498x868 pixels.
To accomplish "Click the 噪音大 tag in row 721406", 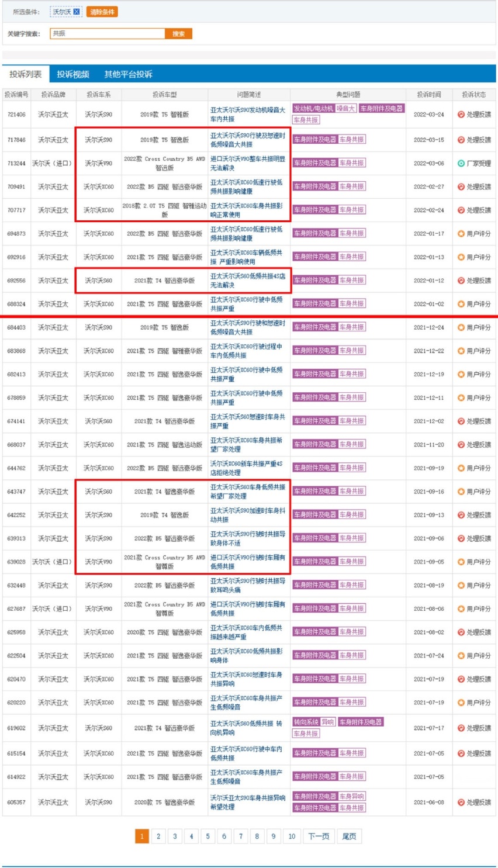I will (x=345, y=109).
